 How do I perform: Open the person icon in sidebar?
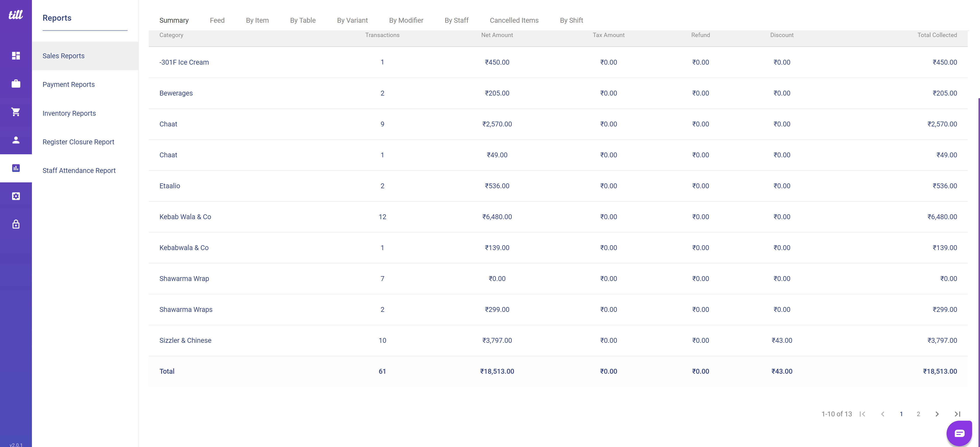pyautogui.click(x=16, y=140)
